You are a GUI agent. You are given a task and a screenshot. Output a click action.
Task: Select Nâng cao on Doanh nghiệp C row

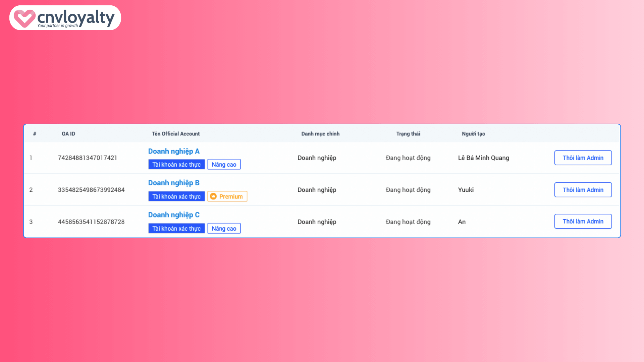(224, 228)
